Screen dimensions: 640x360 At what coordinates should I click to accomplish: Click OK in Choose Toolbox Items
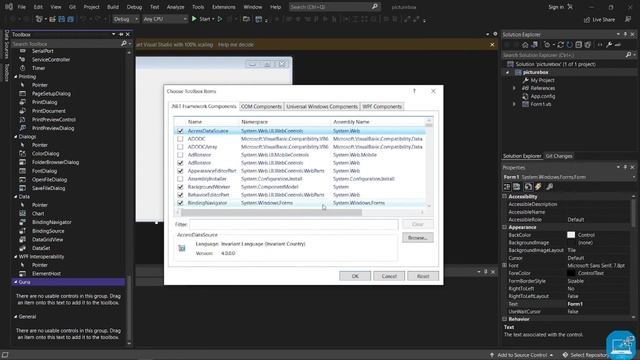[355, 276]
